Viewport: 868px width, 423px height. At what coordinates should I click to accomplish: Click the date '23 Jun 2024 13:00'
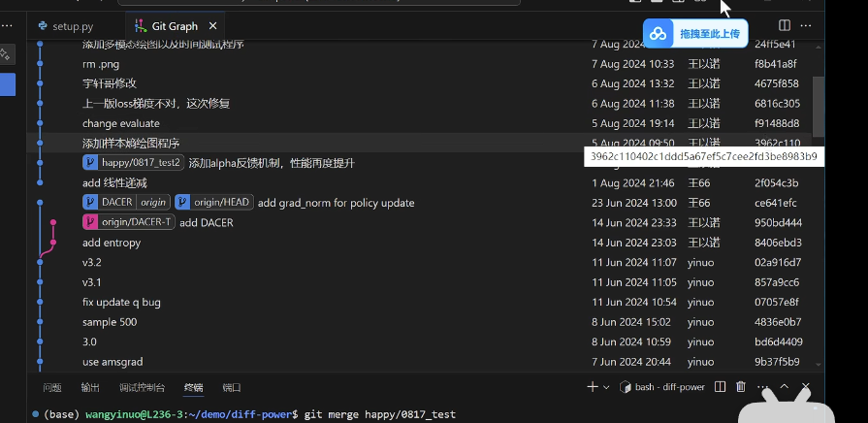634,203
